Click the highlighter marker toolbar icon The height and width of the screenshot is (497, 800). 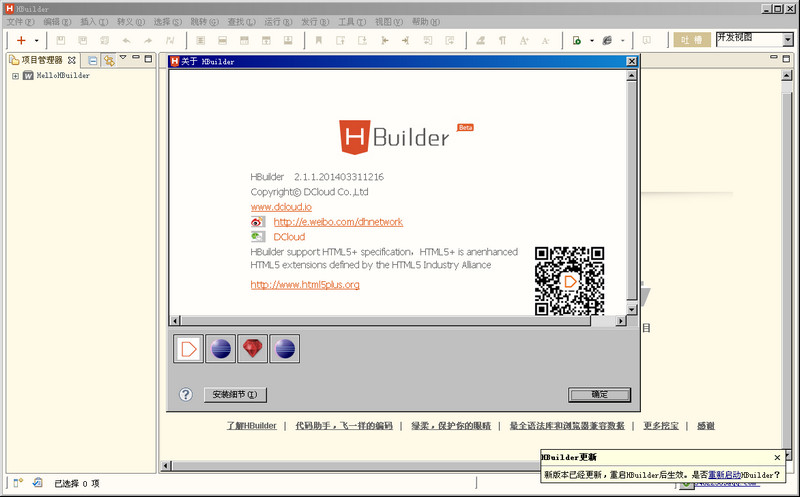coord(481,40)
